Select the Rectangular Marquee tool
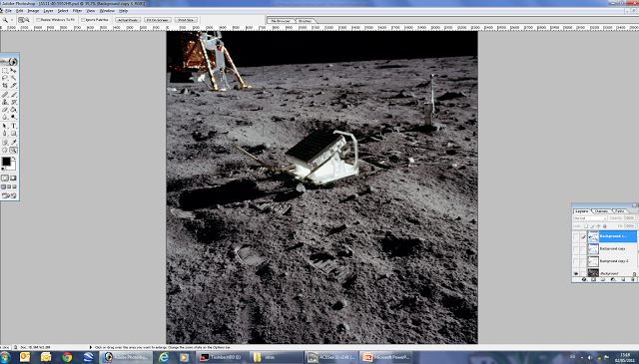Screen dimensions: 639x364 tap(5, 71)
